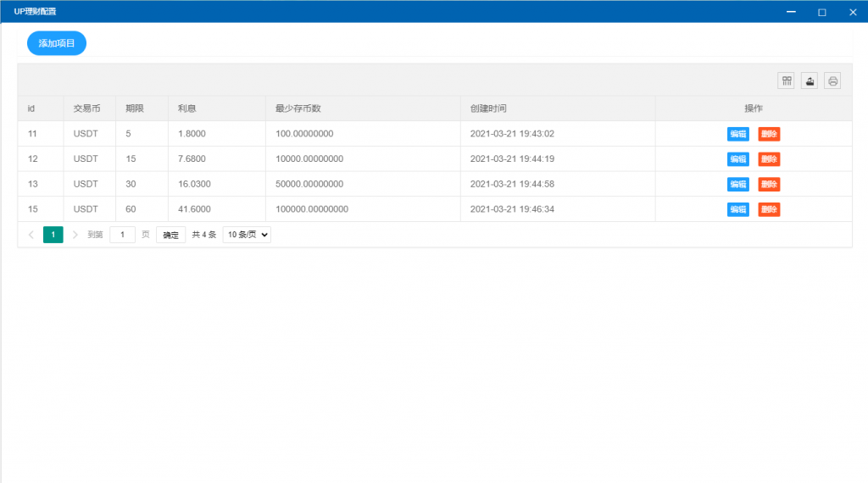The image size is (868, 483).
Task: Select page 1 in pagination
Action: tap(53, 235)
